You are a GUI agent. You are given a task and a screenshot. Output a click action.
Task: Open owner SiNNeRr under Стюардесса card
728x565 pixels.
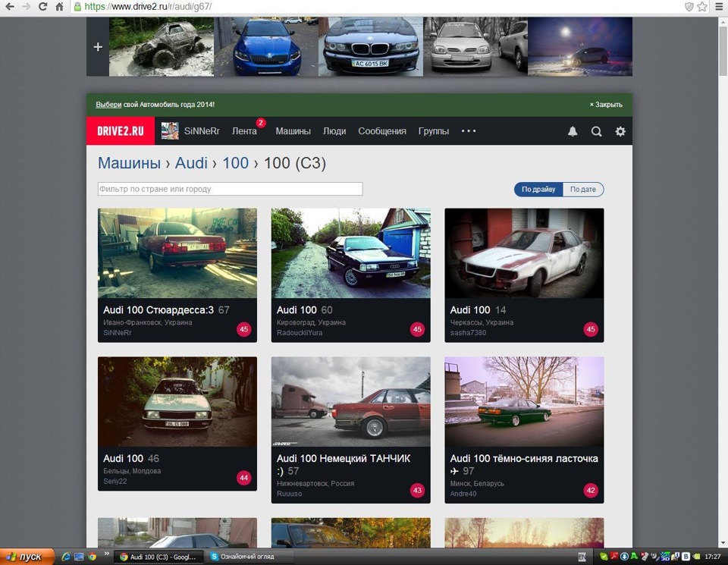coord(118,332)
